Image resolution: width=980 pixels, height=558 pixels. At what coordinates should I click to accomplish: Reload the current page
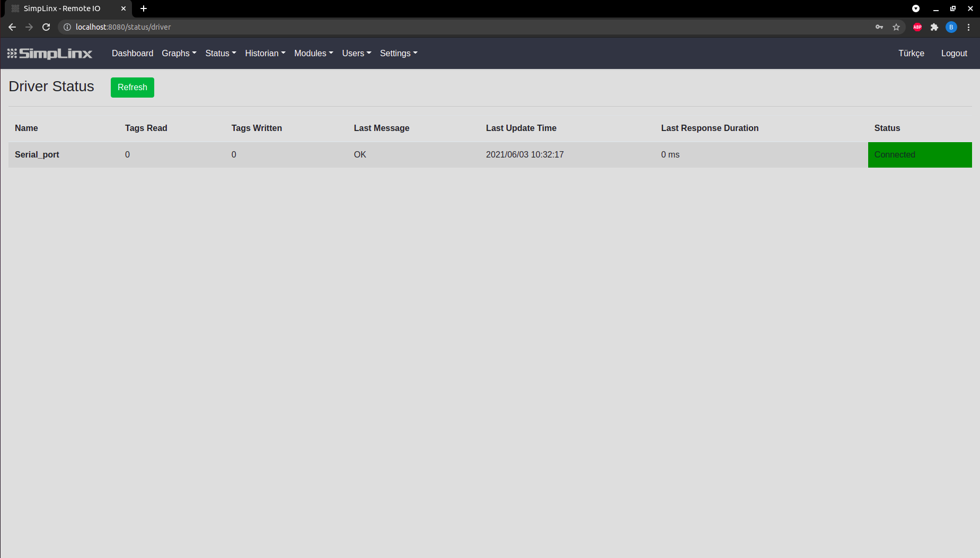pos(46,27)
